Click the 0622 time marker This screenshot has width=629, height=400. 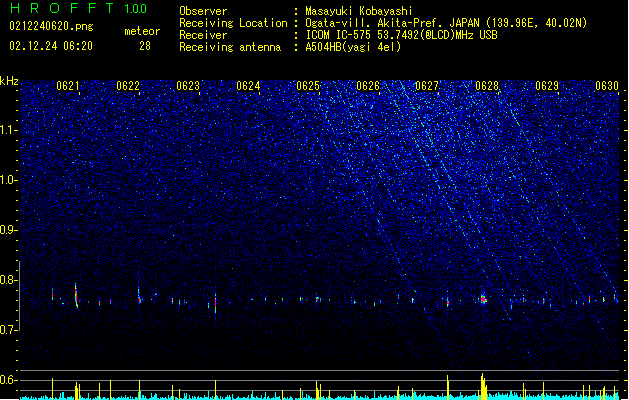(x=128, y=86)
